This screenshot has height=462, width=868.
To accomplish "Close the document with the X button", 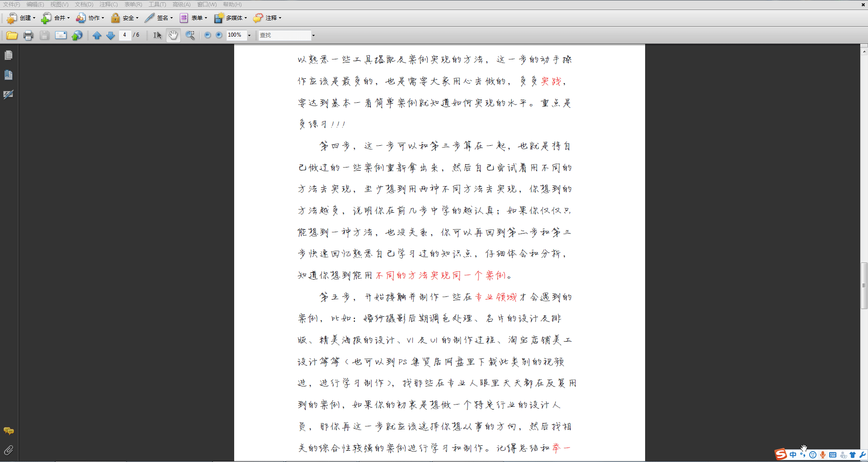I will (863, 5).
